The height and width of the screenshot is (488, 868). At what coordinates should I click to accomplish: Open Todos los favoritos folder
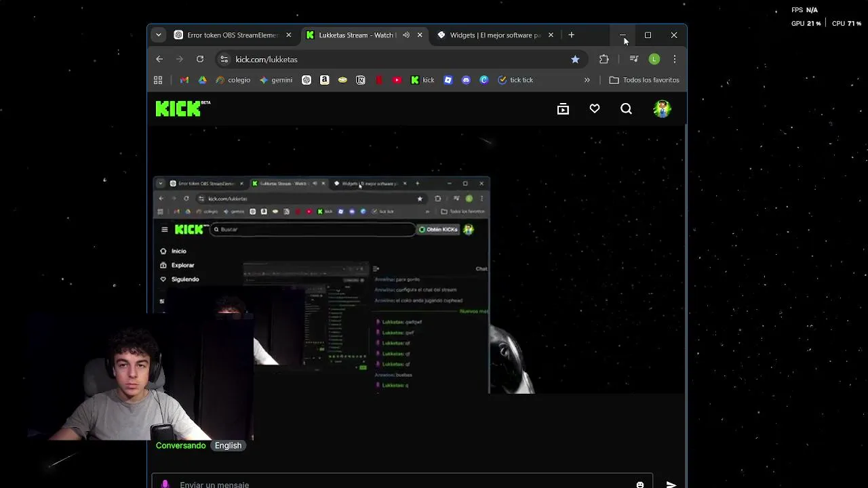644,80
